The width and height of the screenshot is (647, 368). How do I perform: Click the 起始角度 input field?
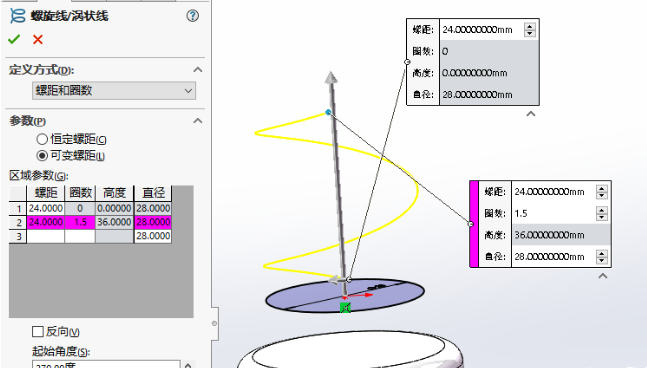pos(106,364)
